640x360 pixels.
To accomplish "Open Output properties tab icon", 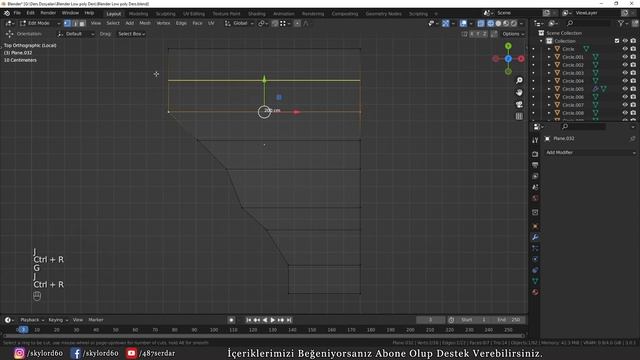I will coord(535,165).
